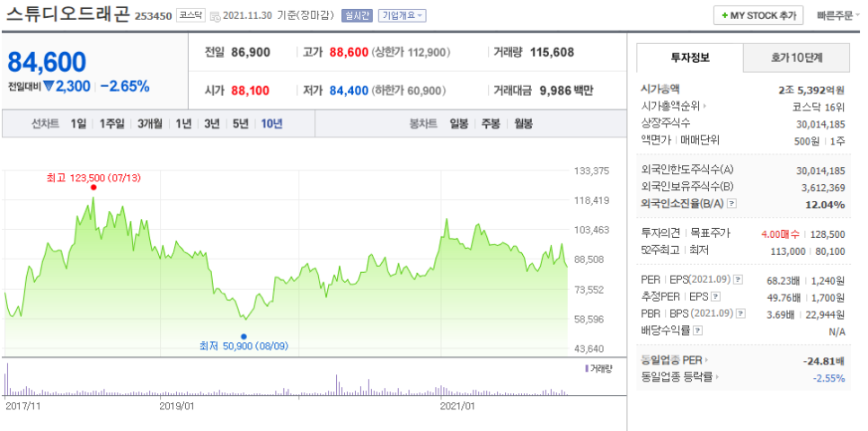Open the 호가 10단계 tab
The image size is (868, 431).
coord(796,57)
